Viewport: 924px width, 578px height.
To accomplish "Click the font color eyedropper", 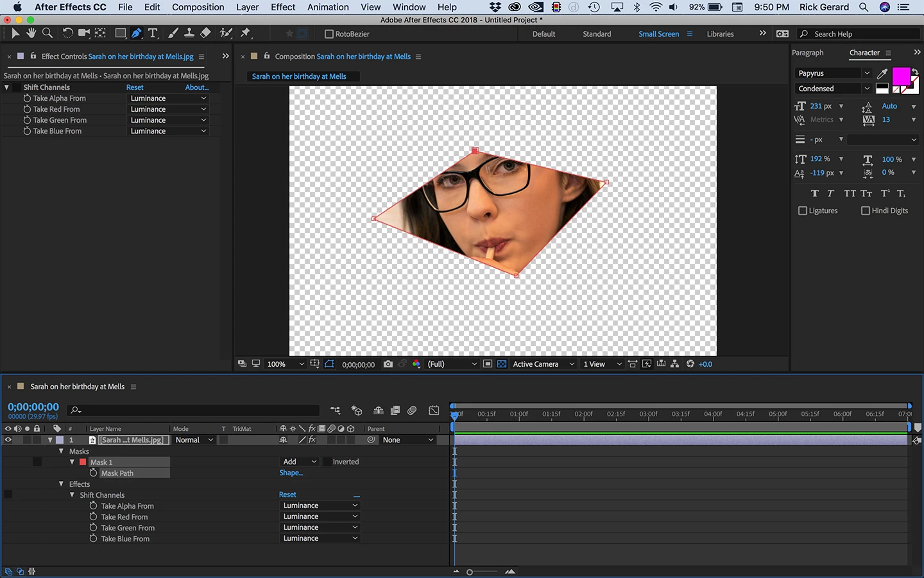I will tap(882, 74).
